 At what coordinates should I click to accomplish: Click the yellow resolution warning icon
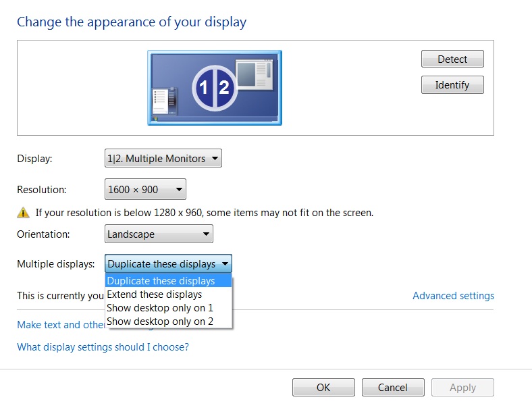(x=24, y=213)
